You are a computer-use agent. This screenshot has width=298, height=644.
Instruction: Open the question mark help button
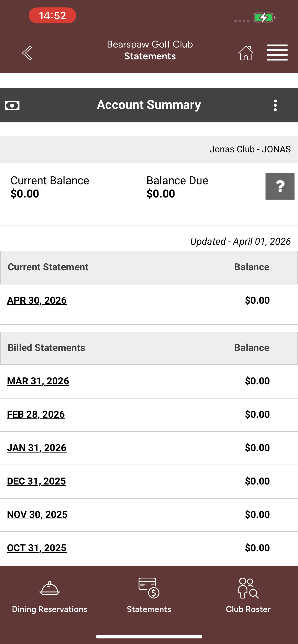[280, 186]
